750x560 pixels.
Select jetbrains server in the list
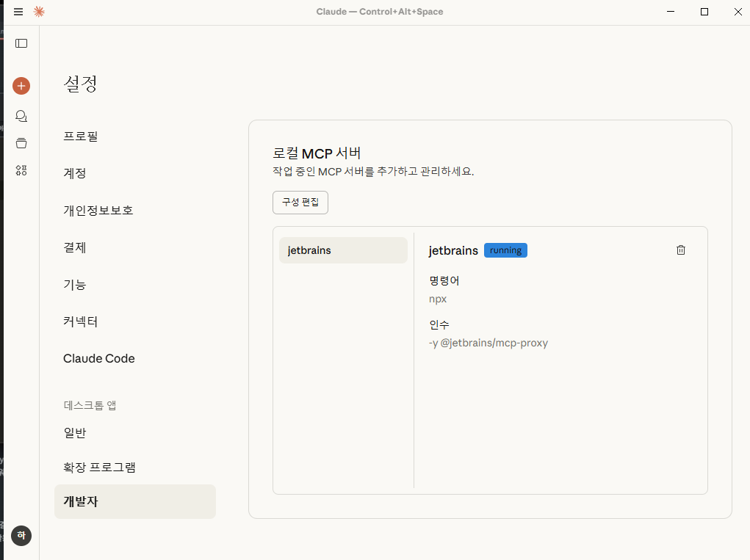click(343, 250)
